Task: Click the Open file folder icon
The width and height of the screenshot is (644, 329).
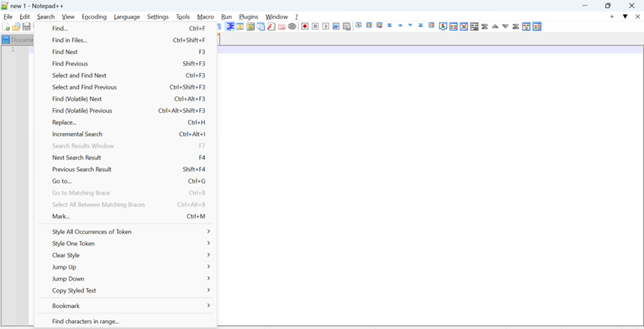Action: click(x=16, y=27)
